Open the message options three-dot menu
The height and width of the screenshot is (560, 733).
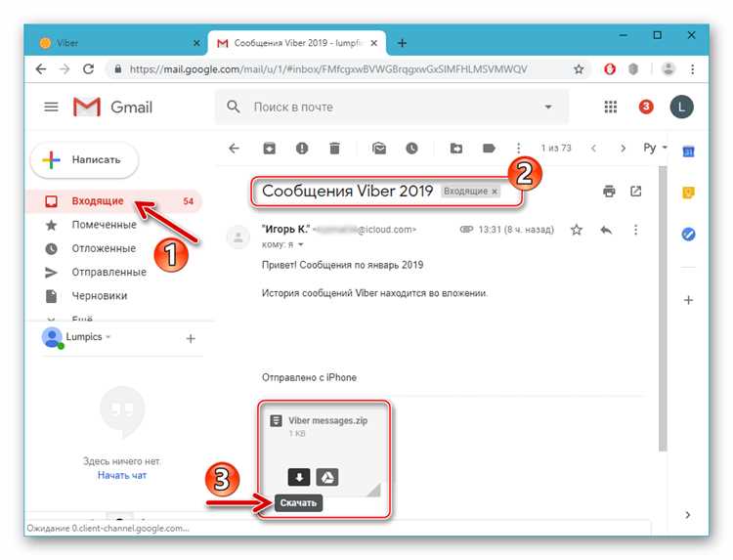pos(635,230)
